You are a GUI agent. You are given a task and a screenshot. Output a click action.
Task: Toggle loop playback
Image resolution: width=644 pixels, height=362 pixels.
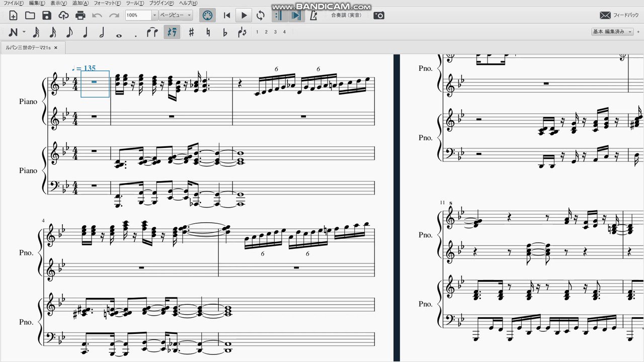(261, 15)
